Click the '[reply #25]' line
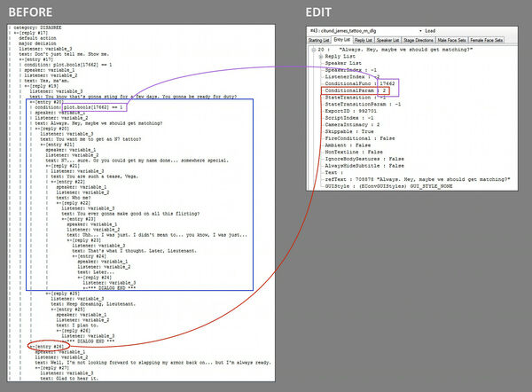Image resolution: width=532 pixels, height=392 pixels. 65,294
